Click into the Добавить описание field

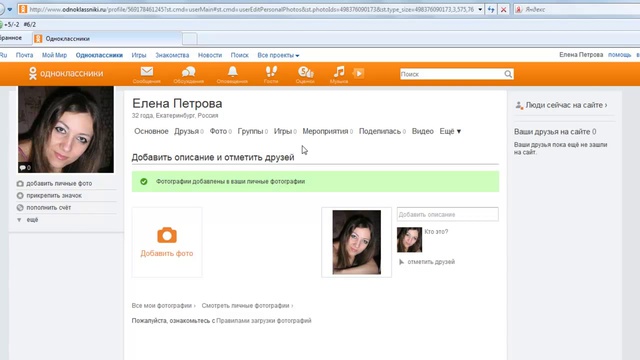coord(448,214)
